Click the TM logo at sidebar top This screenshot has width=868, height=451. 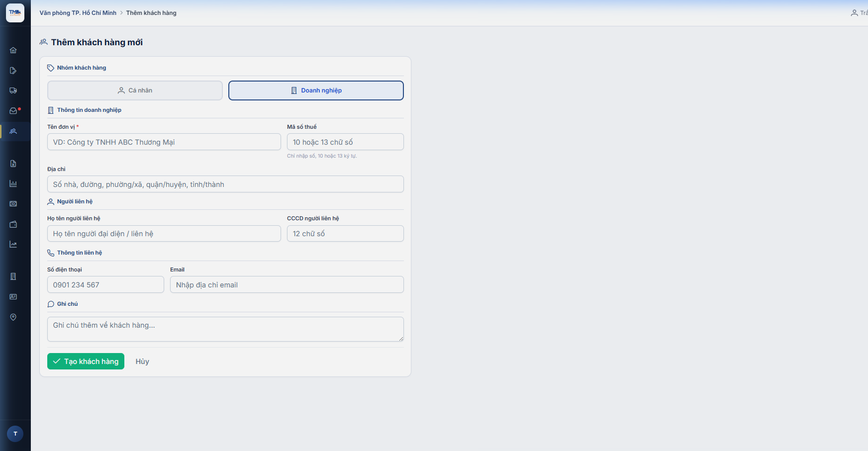tap(15, 13)
